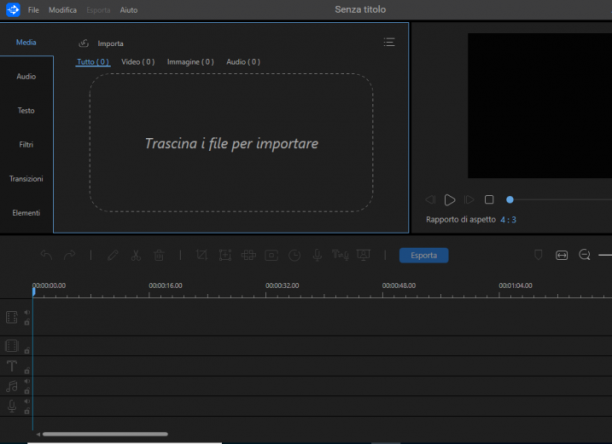The height and width of the screenshot is (444, 612).
Task: Click the blue Esporta button
Action: (x=423, y=256)
